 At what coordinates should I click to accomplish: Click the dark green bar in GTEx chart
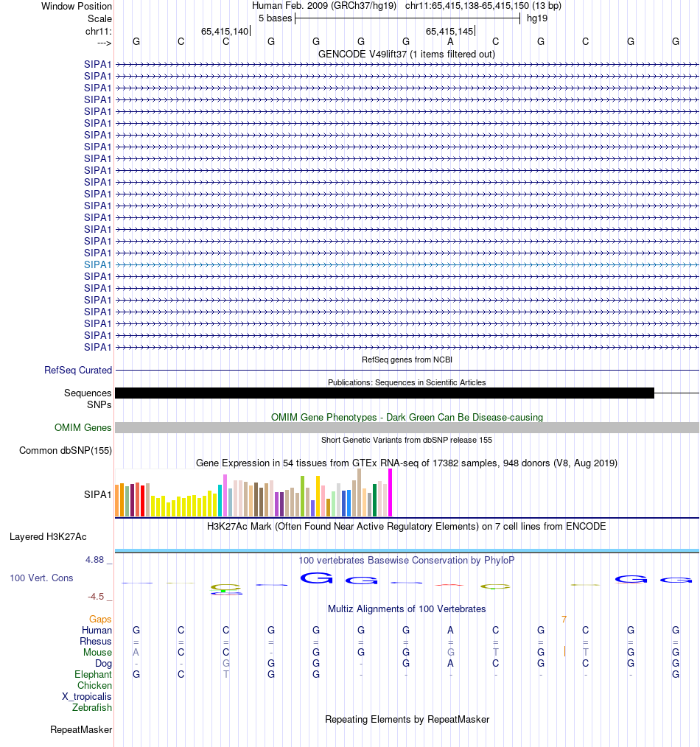pyautogui.click(x=374, y=499)
